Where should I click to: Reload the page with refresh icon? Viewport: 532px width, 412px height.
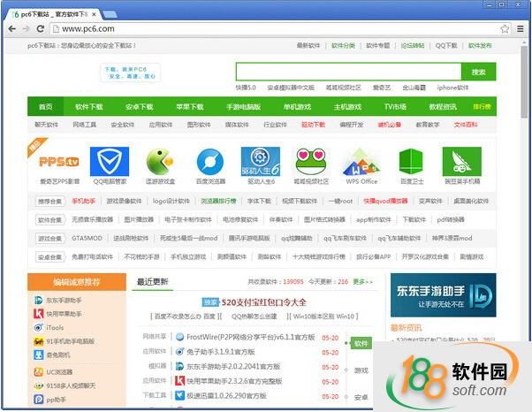(41, 29)
